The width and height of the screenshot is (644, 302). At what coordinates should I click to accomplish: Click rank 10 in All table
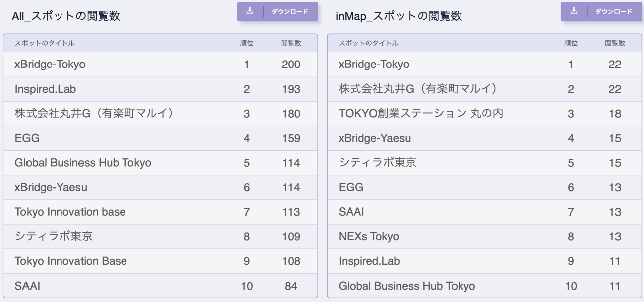click(247, 286)
